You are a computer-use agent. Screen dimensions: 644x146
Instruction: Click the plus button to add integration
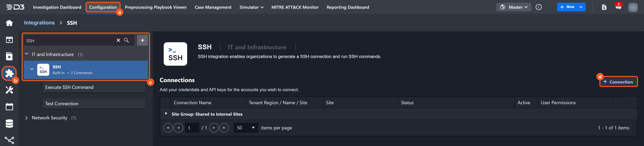tap(142, 40)
